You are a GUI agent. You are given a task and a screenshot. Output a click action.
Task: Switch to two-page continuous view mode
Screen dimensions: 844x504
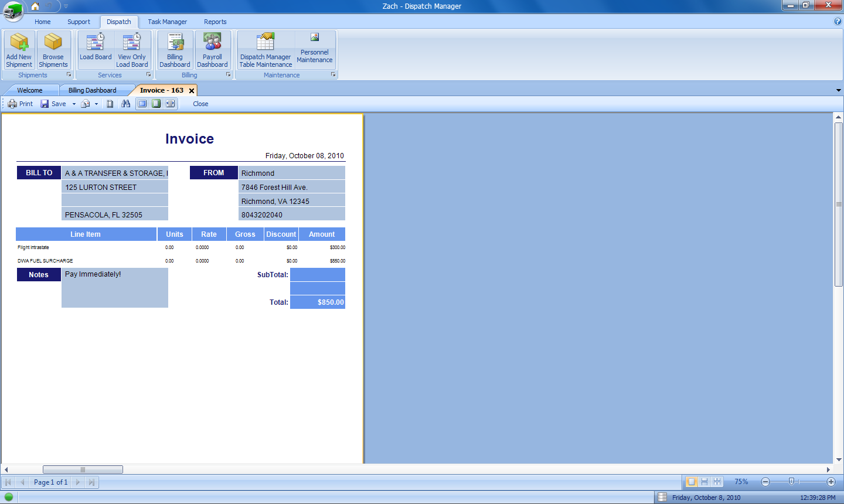click(x=705, y=482)
